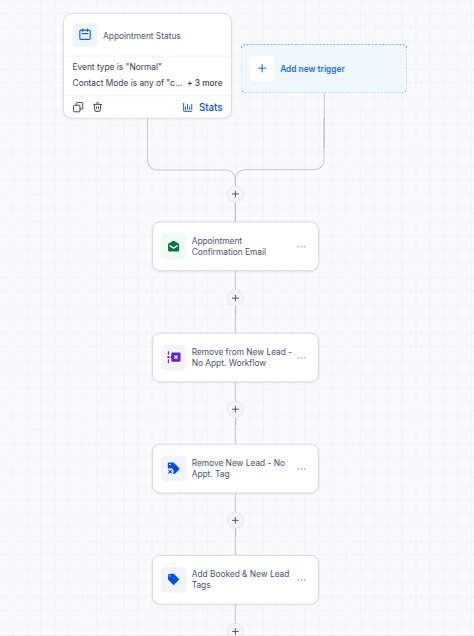Add step below Remove from New Lead workflow action
This screenshot has width=474, height=636.
pyautogui.click(x=235, y=409)
